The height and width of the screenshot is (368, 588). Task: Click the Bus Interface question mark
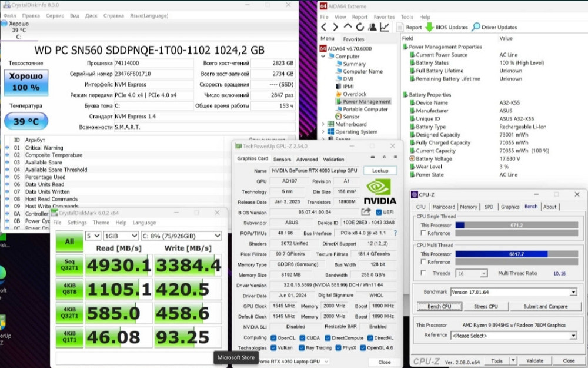pos(395,233)
